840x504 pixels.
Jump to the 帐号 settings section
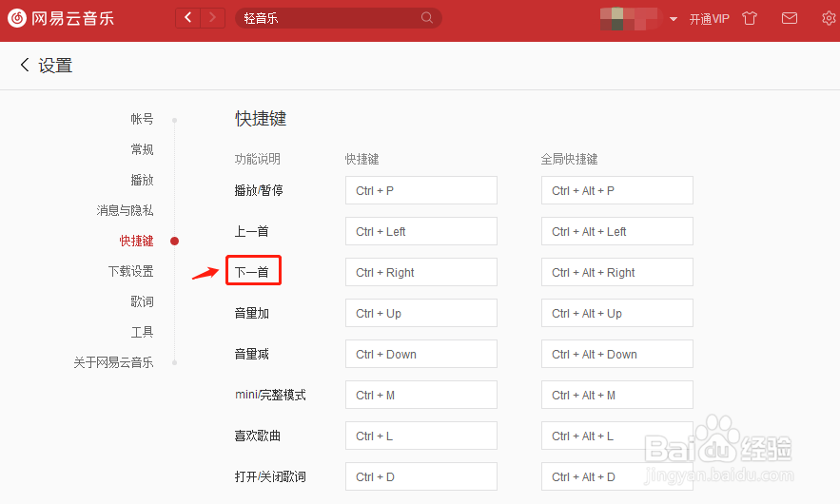142,119
